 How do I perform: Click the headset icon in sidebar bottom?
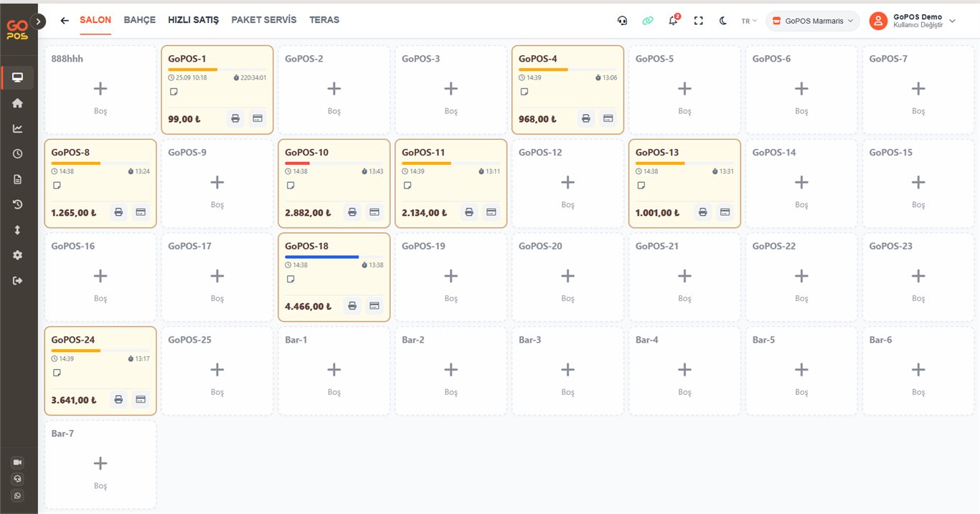pyautogui.click(x=18, y=479)
